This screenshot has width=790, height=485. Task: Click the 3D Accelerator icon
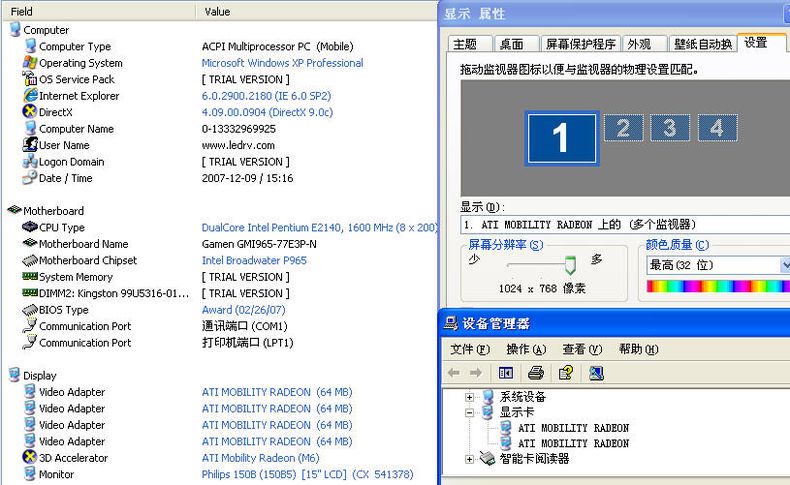[30, 457]
